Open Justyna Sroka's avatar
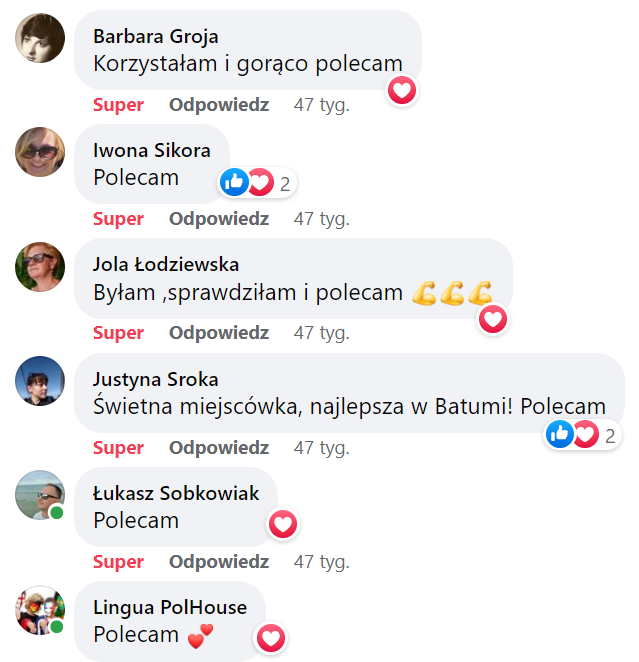The image size is (639, 662). (40, 381)
